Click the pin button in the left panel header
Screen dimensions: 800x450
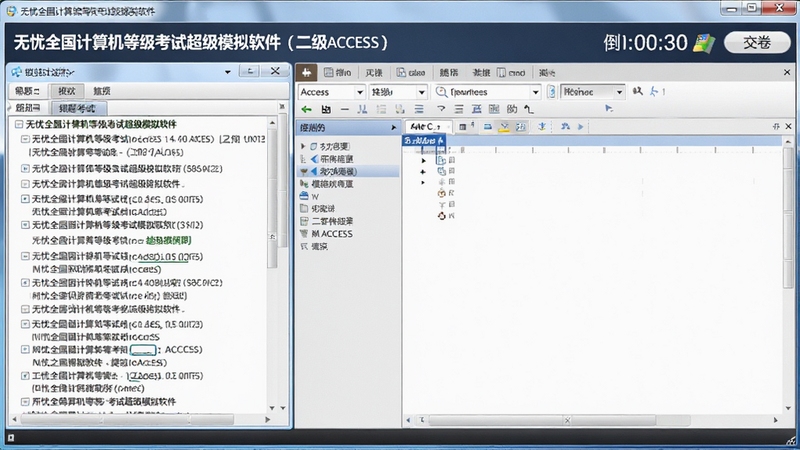click(x=250, y=71)
